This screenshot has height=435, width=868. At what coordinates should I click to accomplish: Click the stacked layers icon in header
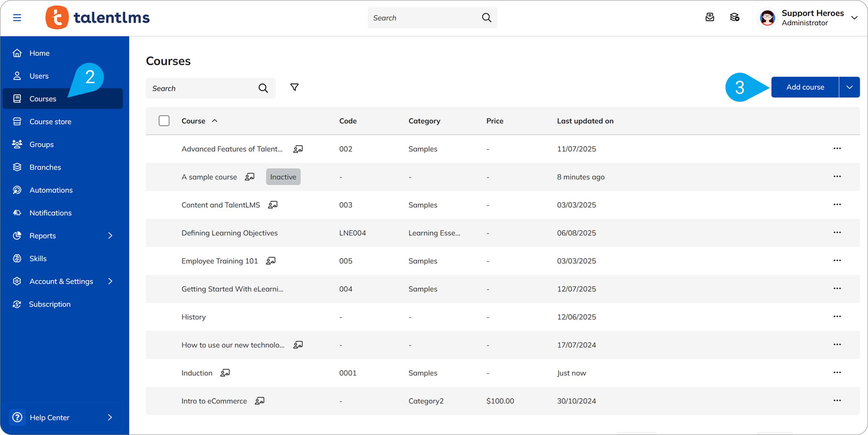click(x=734, y=17)
